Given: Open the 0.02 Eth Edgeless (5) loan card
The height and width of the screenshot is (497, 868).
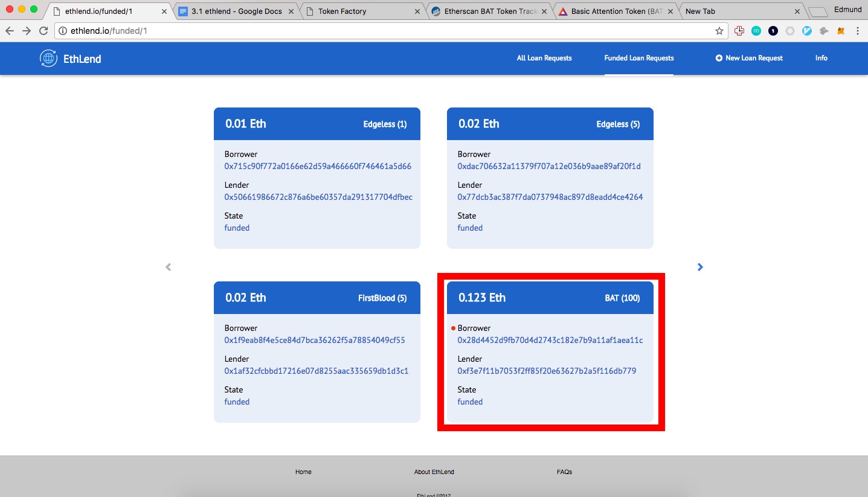Looking at the screenshot, I should 550,178.
